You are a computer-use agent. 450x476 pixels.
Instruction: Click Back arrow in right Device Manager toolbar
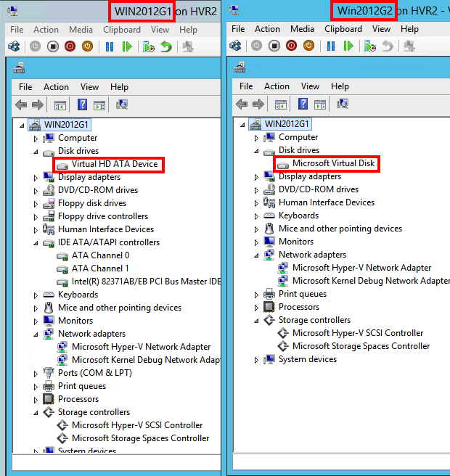(x=242, y=104)
